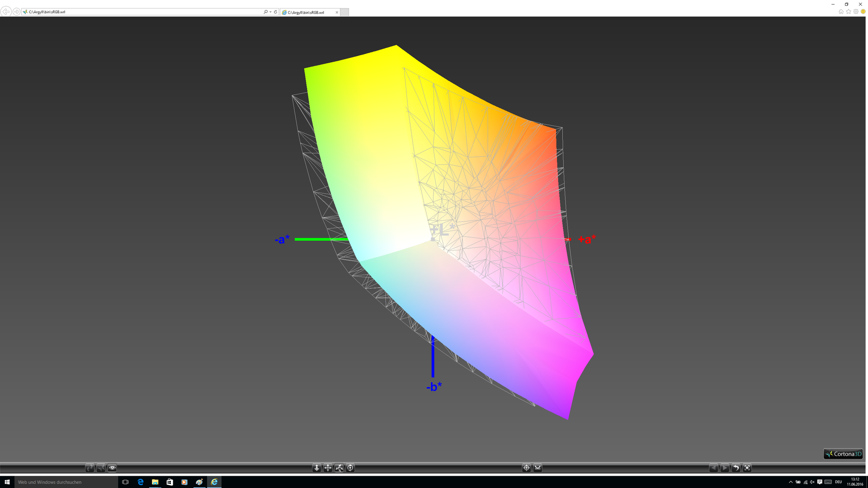
Task: Select the Pan four-arrow tool
Action: pyautogui.click(x=328, y=468)
